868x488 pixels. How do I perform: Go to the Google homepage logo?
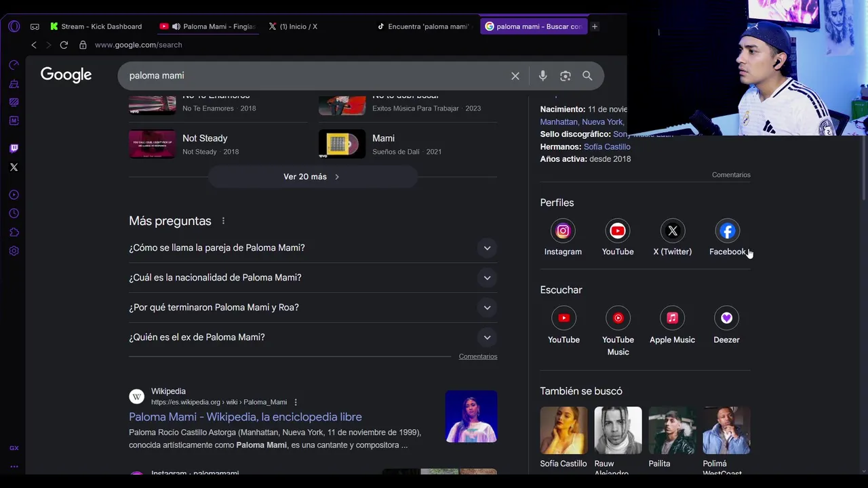point(66,75)
